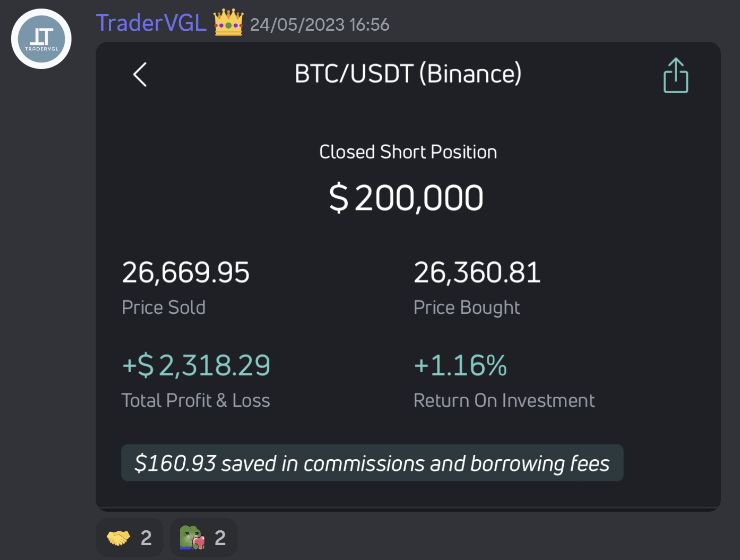Click the saved commissions and fees banner
Screen dimensions: 740x560
click(x=372, y=463)
